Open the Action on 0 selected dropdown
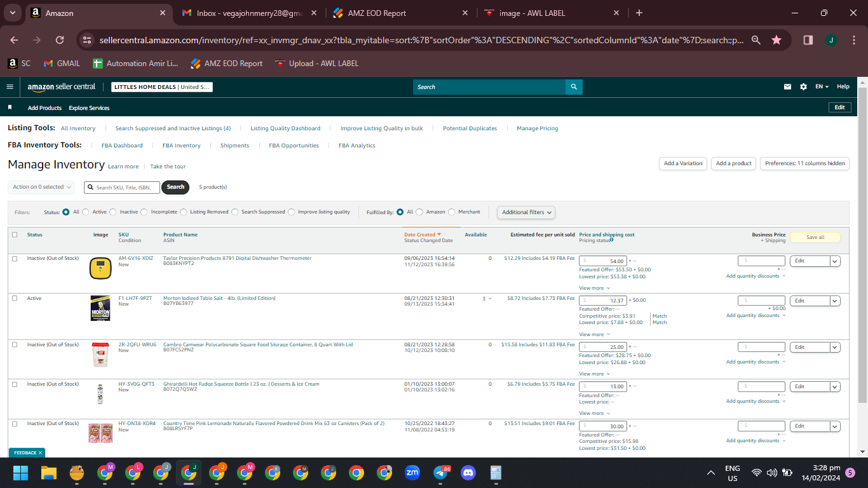Viewport: 868px width, 488px height. (41, 187)
